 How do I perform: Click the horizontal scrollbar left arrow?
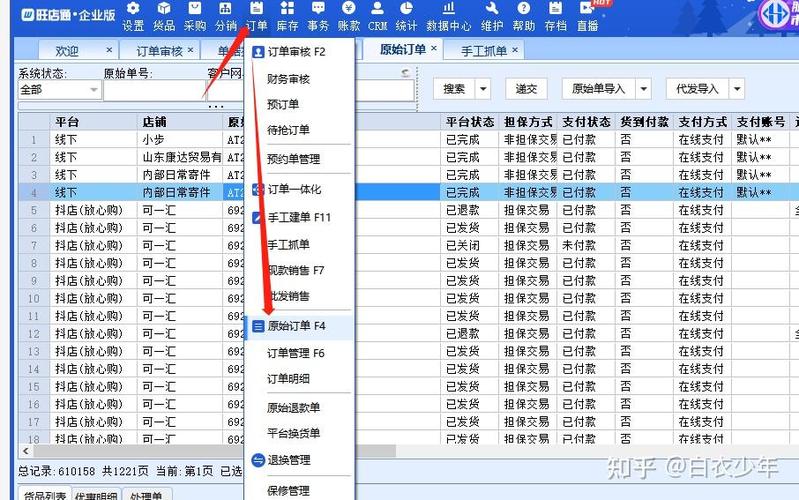coord(25,451)
